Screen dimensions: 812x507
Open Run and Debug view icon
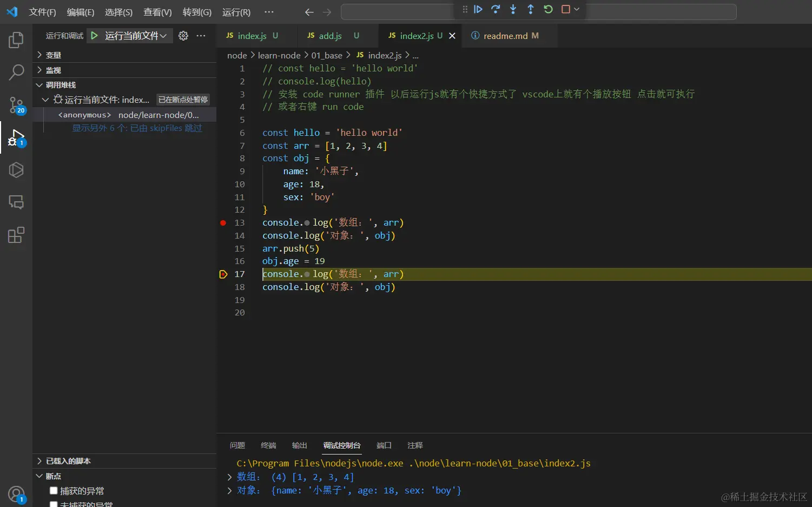tap(16, 138)
